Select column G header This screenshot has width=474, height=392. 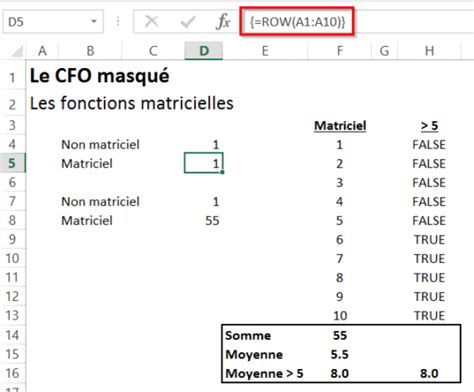coord(384,51)
